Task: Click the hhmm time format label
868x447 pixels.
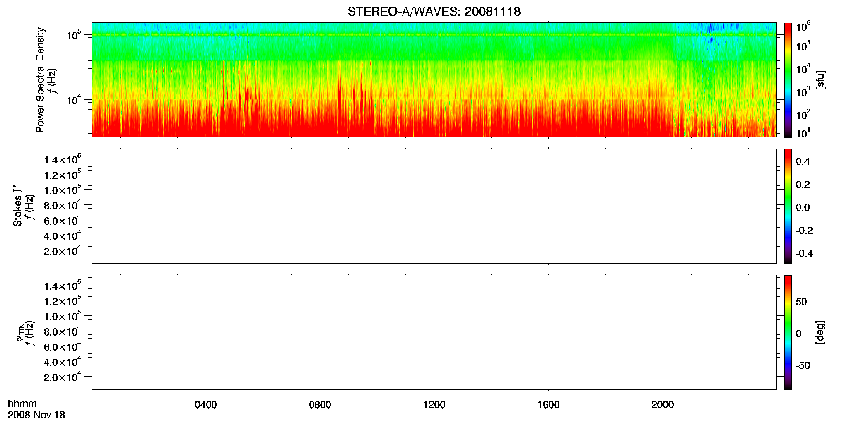Action: [22, 404]
